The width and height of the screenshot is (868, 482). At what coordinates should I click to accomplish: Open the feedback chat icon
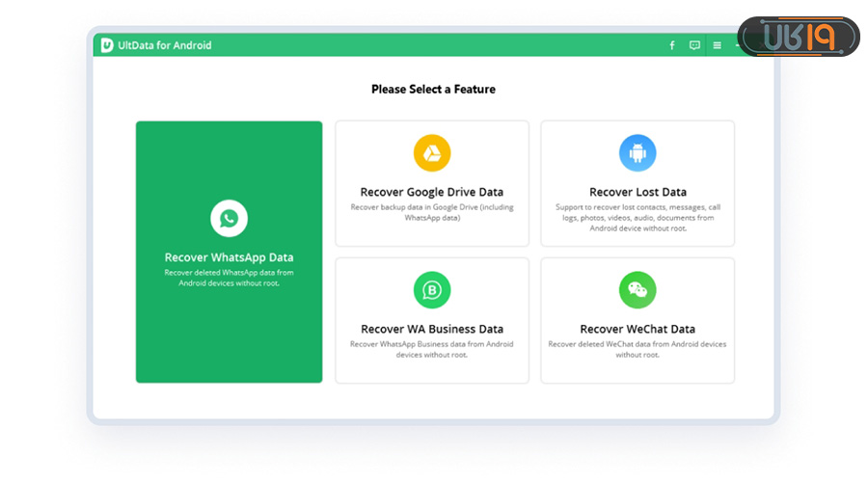tap(694, 45)
